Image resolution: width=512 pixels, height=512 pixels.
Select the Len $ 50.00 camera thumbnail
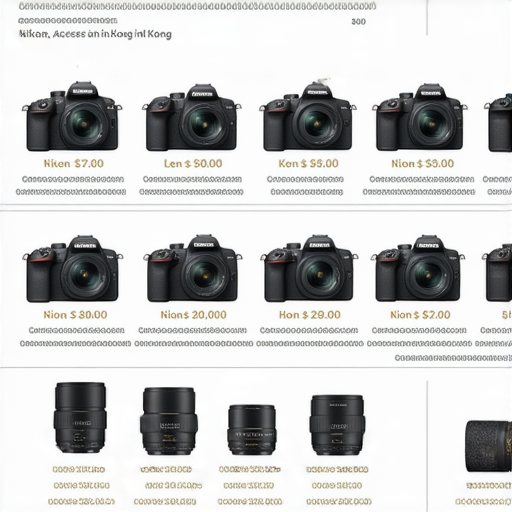192,117
